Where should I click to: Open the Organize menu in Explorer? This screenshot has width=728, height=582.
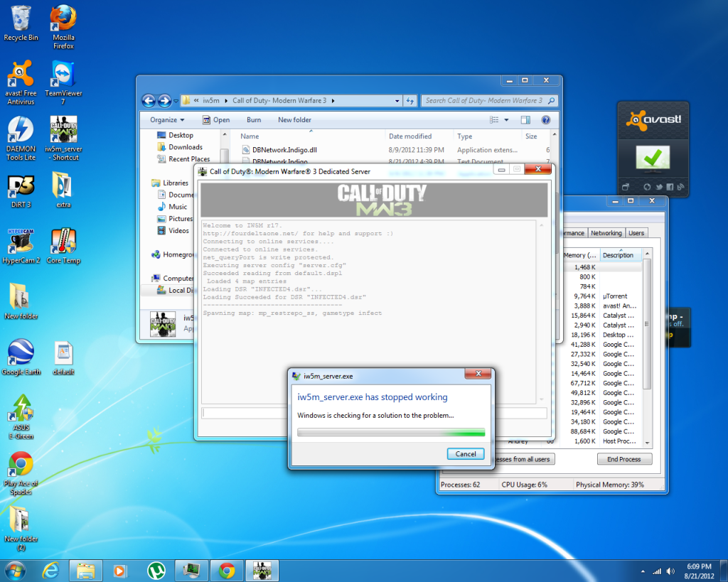(x=167, y=120)
